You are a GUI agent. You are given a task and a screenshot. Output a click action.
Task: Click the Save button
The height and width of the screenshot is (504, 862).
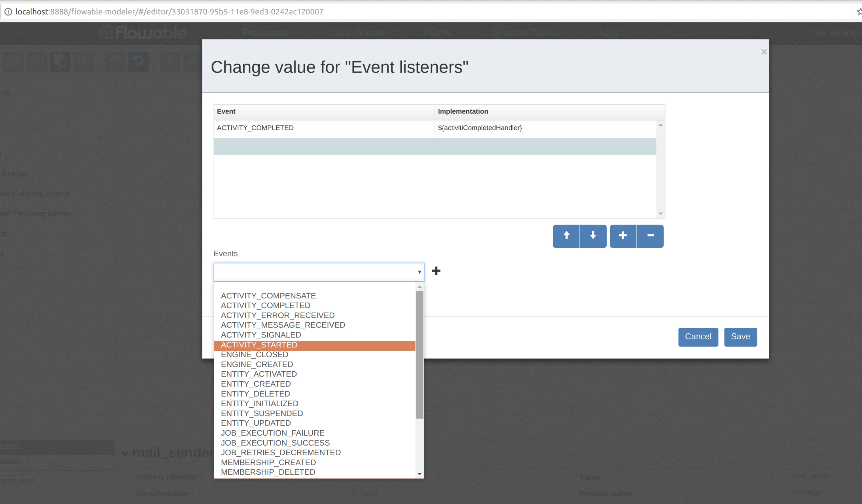(x=741, y=337)
